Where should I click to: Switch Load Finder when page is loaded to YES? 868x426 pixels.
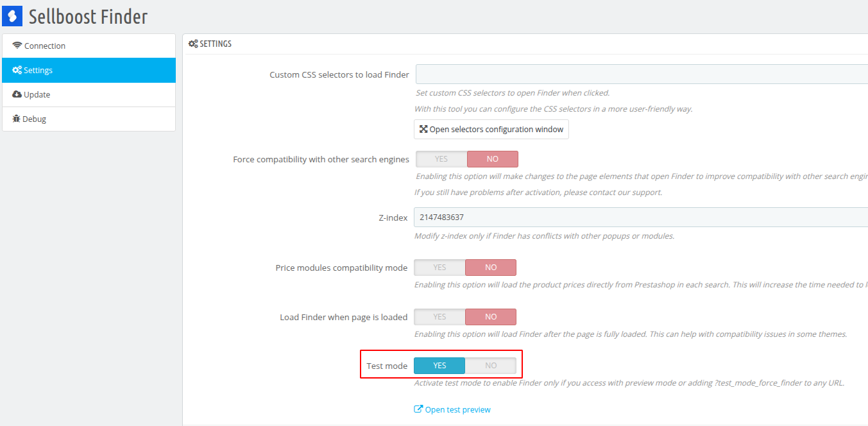(439, 317)
